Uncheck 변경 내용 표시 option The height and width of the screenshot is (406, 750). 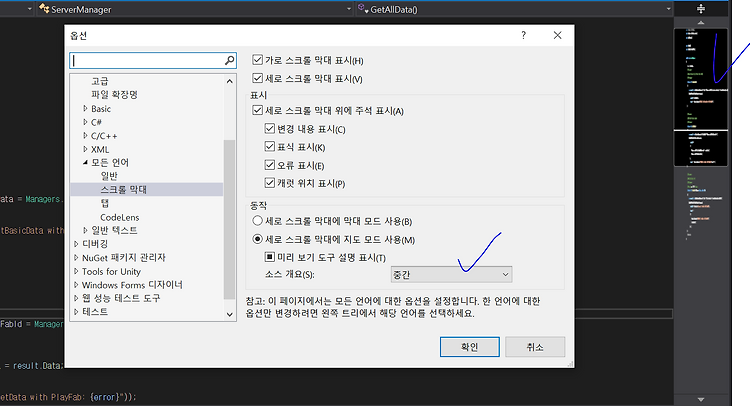click(270, 129)
